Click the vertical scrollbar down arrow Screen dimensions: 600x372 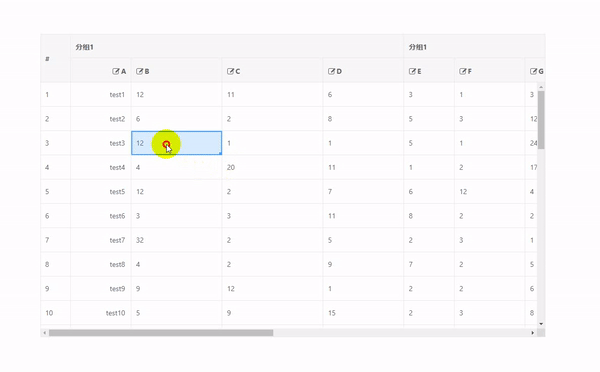click(x=541, y=324)
